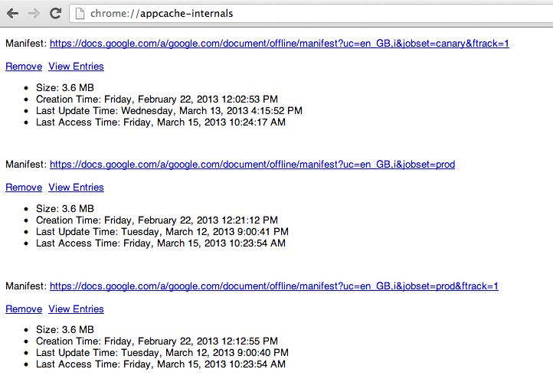This screenshot has width=553, height=392.
Task: Focus the chrome://appcache-internals address field
Action: 306,13
